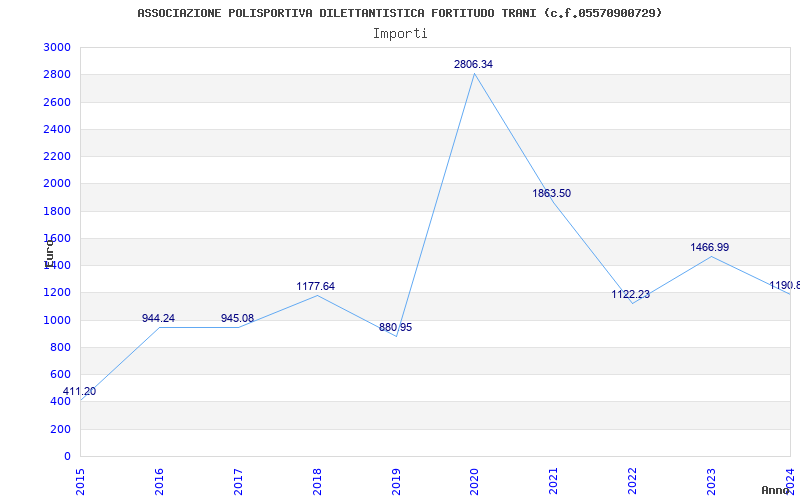Click the 880.95 data label
The width and height of the screenshot is (800, 500).
pyautogui.click(x=395, y=328)
